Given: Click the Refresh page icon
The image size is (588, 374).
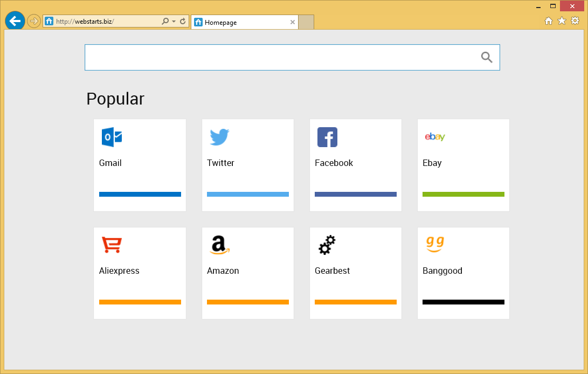Looking at the screenshot, I should pos(183,21).
